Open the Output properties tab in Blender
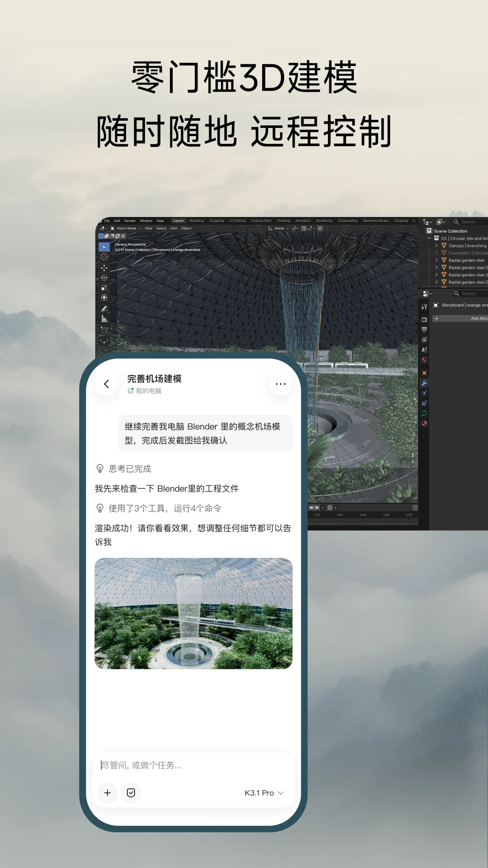The height and width of the screenshot is (868, 488). (424, 330)
